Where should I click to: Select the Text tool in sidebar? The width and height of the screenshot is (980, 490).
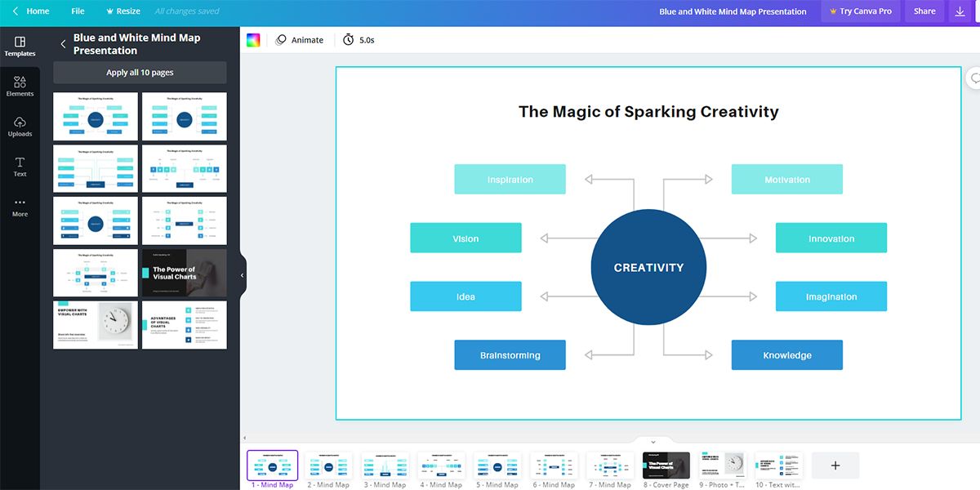(20, 167)
